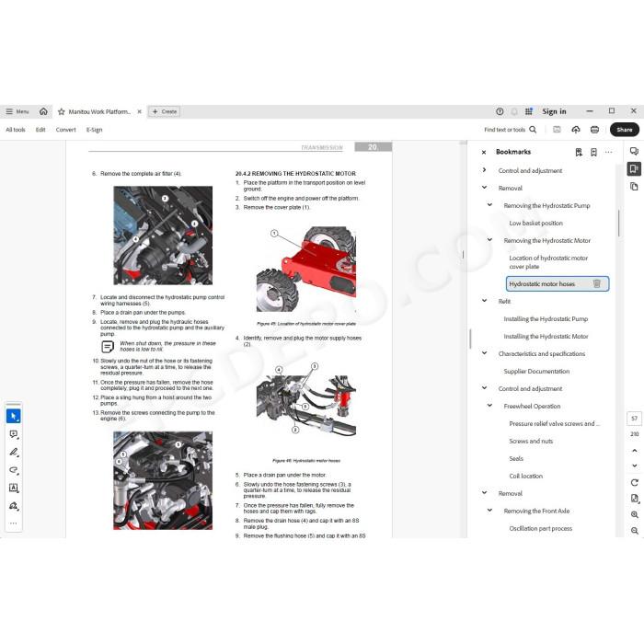Open the All tools menu
Image resolution: width=644 pixels, height=644 pixels.
tap(16, 130)
